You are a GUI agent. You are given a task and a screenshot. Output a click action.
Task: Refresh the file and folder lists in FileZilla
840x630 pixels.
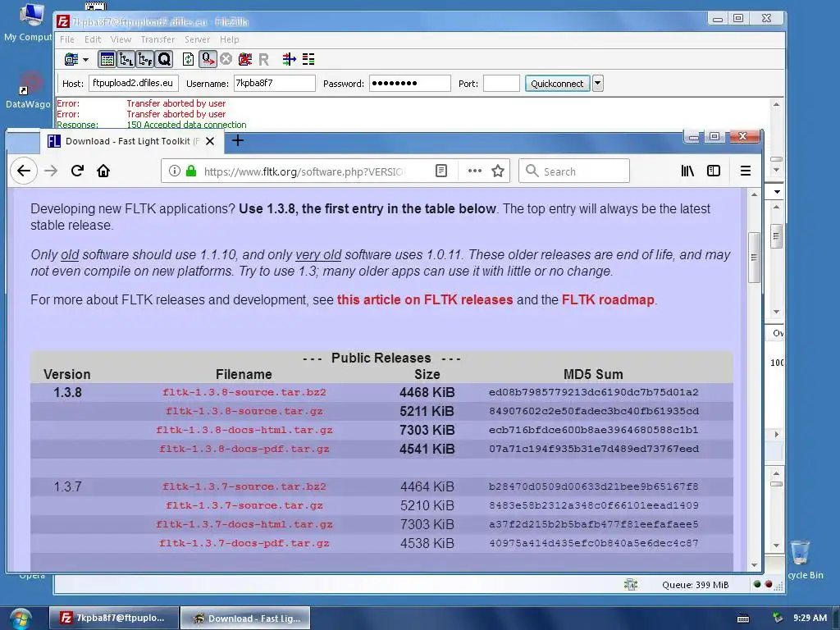[188, 59]
